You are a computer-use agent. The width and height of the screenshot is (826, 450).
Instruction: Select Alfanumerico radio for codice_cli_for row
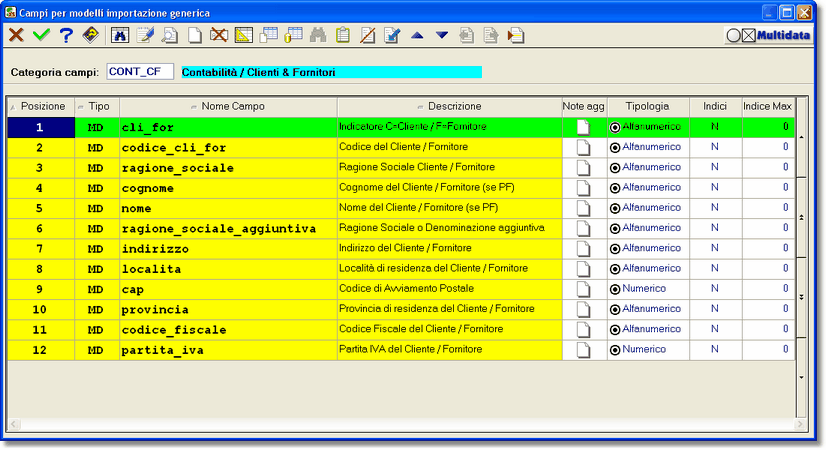coord(615,148)
